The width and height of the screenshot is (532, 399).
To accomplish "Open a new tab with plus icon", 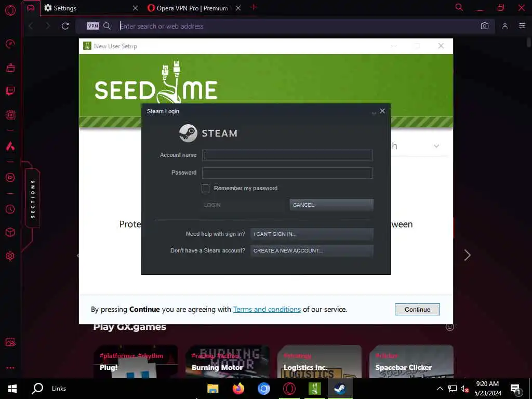I will (x=254, y=7).
